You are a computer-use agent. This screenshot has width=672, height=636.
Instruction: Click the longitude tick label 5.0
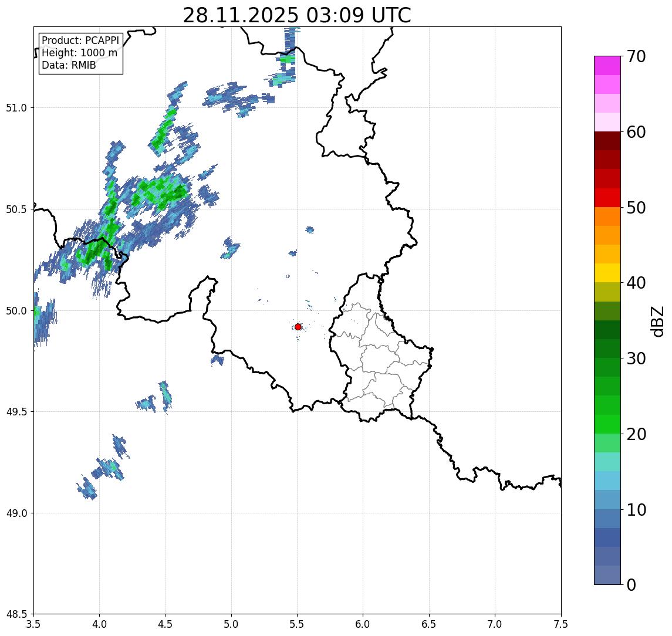click(x=231, y=624)
